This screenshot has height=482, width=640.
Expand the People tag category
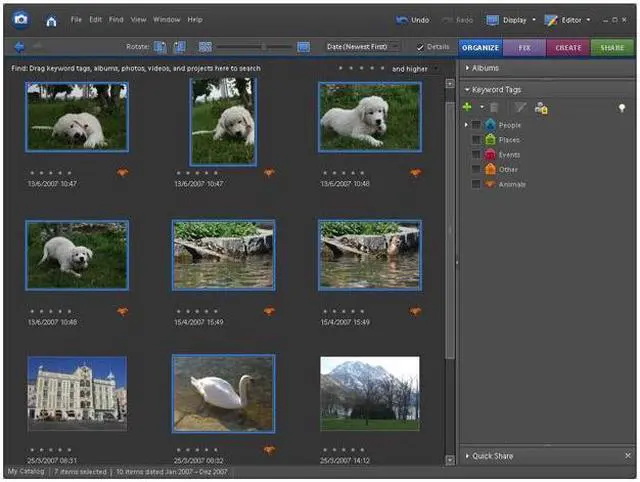[x=466, y=124]
